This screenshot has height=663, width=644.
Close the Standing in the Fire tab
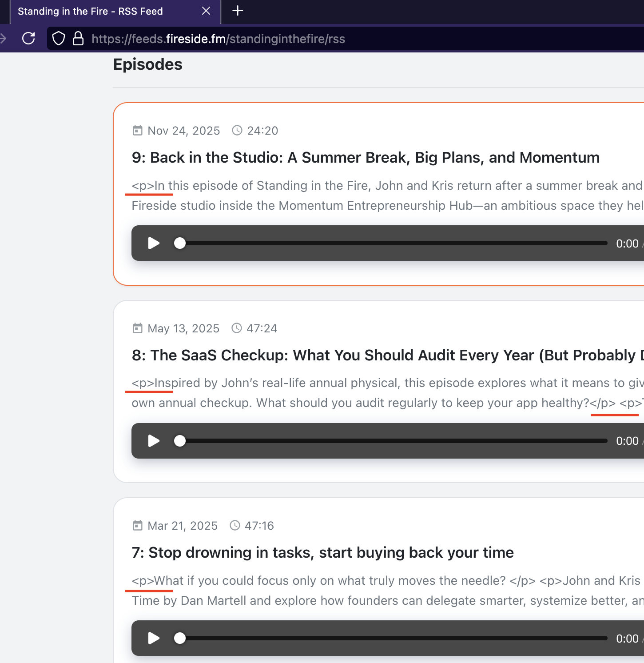(x=206, y=11)
